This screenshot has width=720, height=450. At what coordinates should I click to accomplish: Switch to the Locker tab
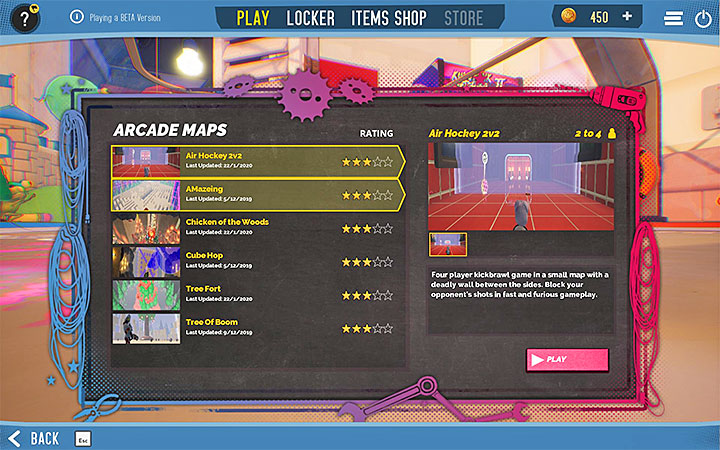[x=310, y=18]
